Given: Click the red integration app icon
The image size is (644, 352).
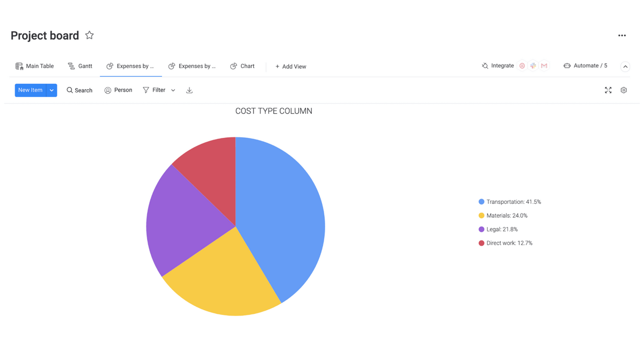Looking at the screenshot, I should click(522, 66).
